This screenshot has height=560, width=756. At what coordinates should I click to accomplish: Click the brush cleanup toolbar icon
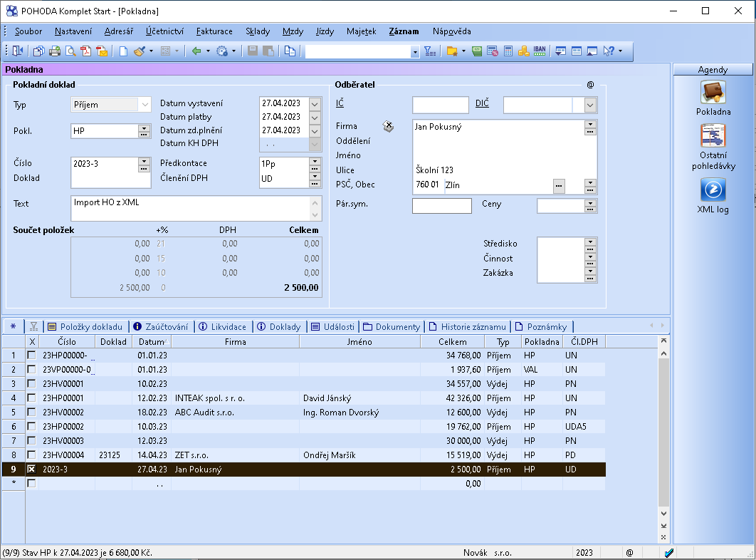140,51
